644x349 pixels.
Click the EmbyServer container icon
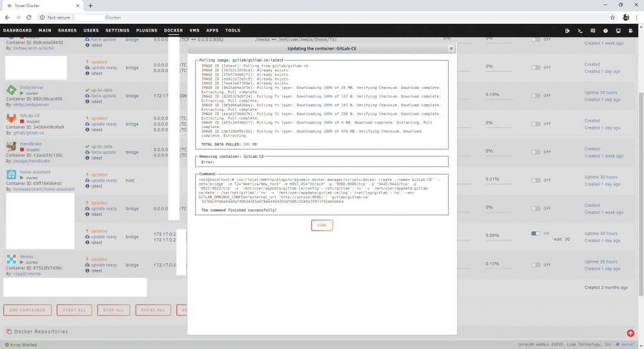11,90
